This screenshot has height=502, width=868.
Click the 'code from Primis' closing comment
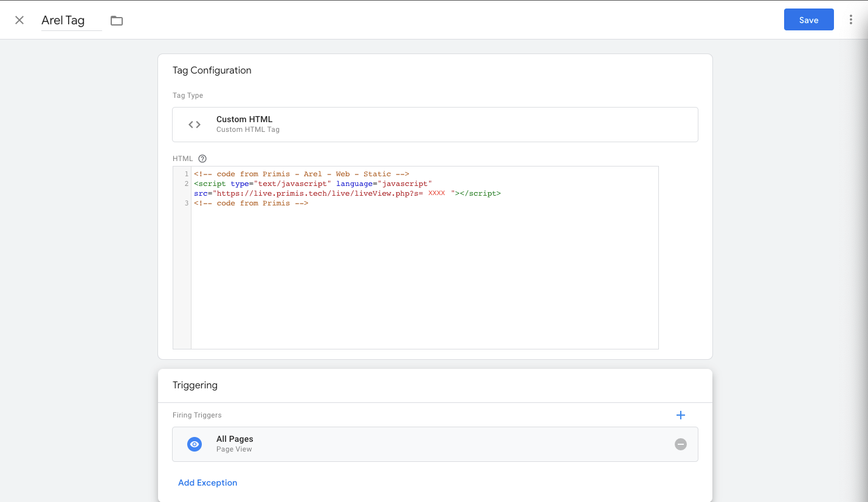point(251,203)
